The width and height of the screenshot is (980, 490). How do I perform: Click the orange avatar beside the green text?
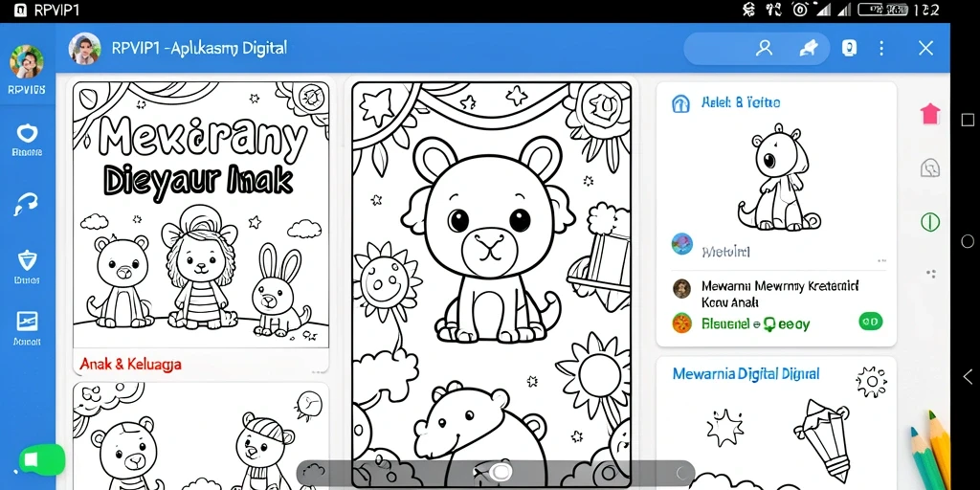(681, 323)
